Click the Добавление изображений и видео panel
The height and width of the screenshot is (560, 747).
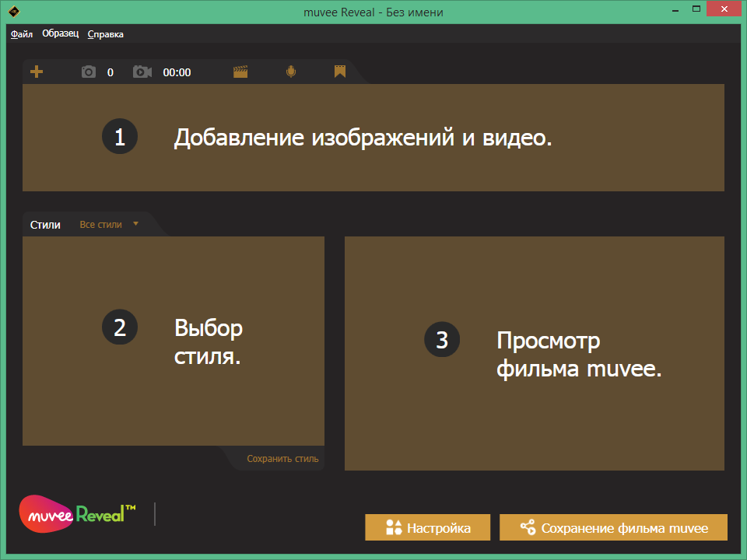click(x=373, y=138)
